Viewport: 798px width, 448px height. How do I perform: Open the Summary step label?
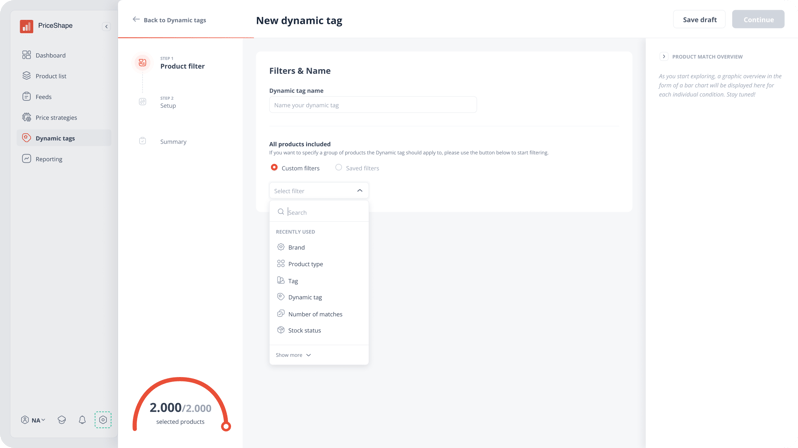pyautogui.click(x=173, y=142)
